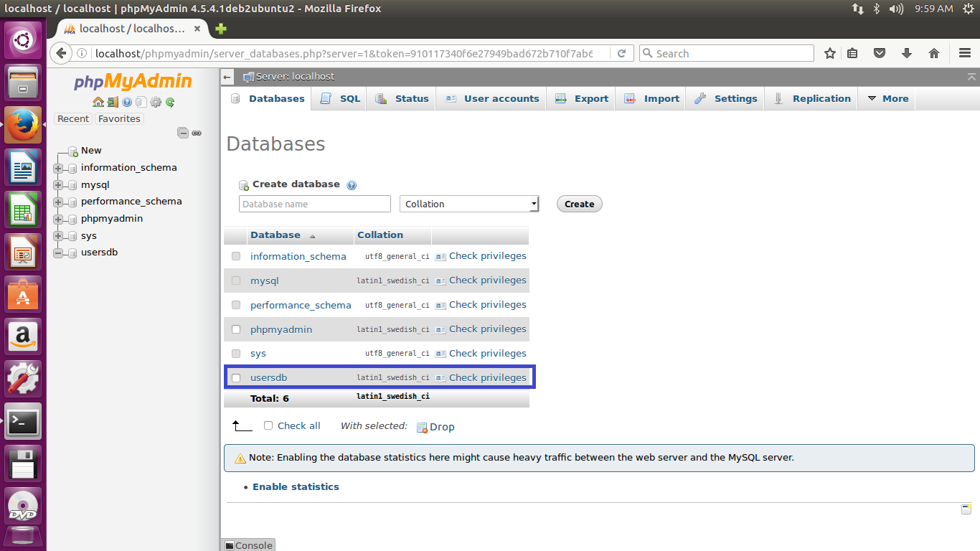Click Firefox back navigation arrow
This screenshot has height=551, width=980.
tap(61, 53)
